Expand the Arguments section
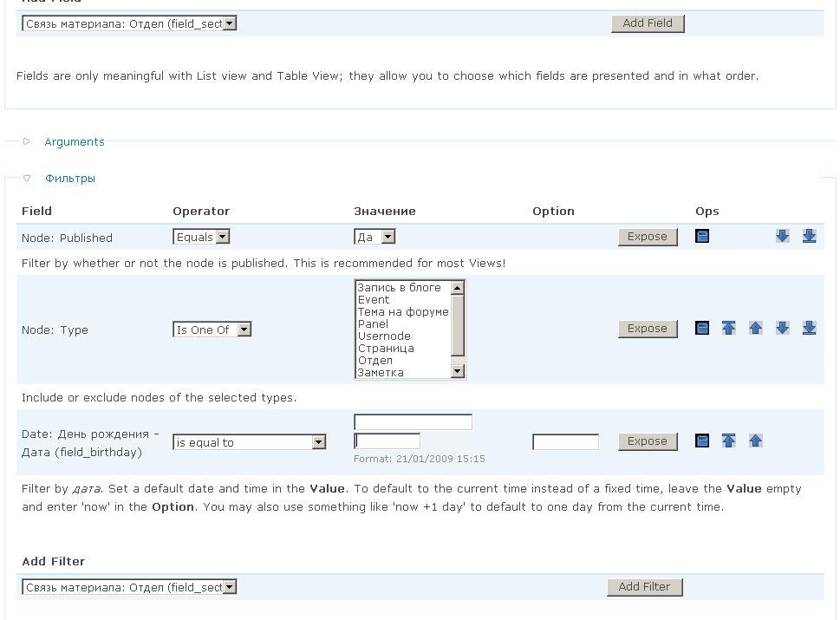 [x=75, y=142]
